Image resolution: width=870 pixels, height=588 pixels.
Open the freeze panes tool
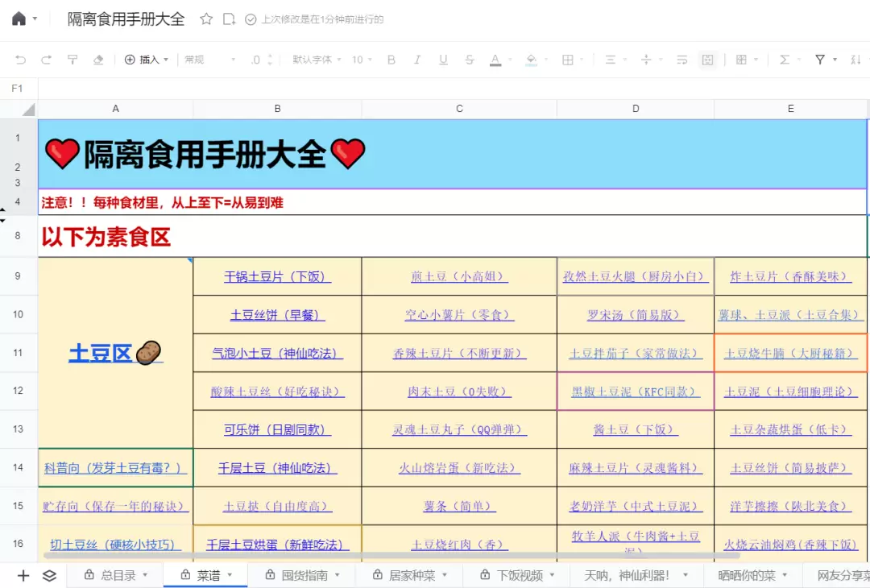point(741,60)
